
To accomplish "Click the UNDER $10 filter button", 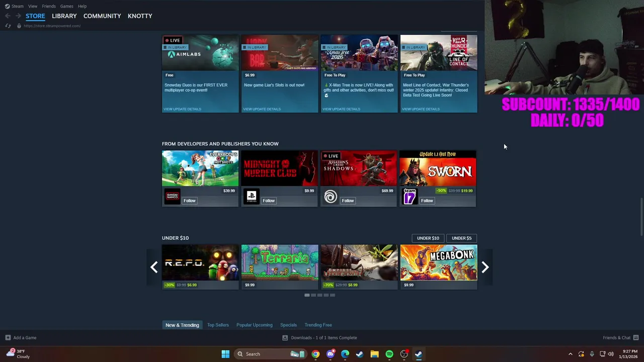I will (x=428, y=238).
